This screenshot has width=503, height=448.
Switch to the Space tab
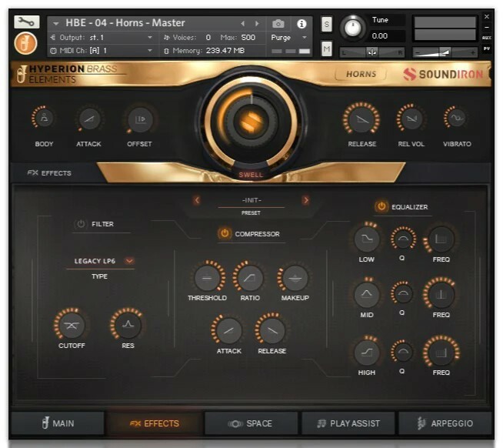251,423
